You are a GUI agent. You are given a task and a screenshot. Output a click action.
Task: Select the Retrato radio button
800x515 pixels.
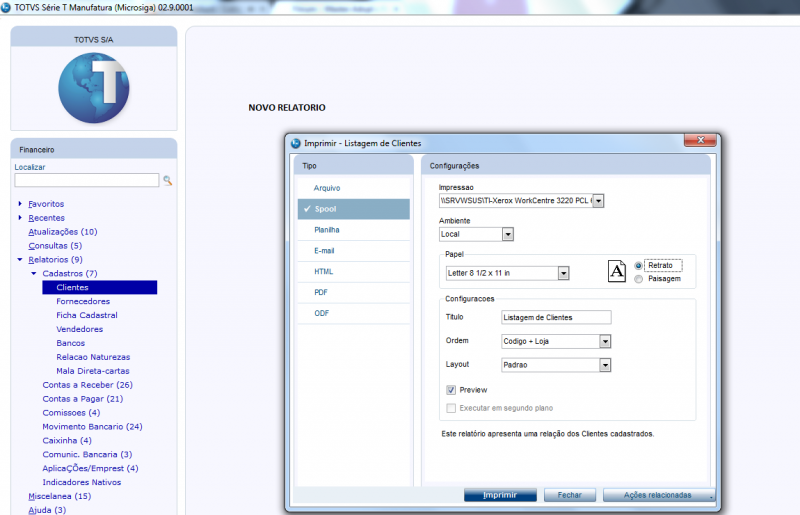tap(638, 265)
